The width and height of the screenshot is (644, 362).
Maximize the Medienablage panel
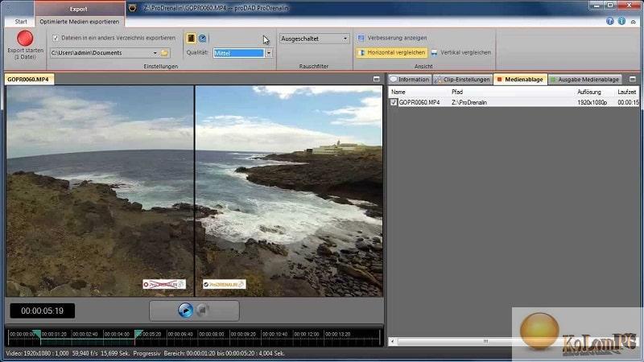click(633, 79)
